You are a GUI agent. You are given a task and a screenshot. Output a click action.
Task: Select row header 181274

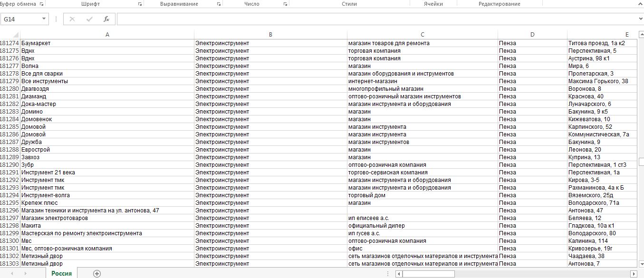point(10,43)
